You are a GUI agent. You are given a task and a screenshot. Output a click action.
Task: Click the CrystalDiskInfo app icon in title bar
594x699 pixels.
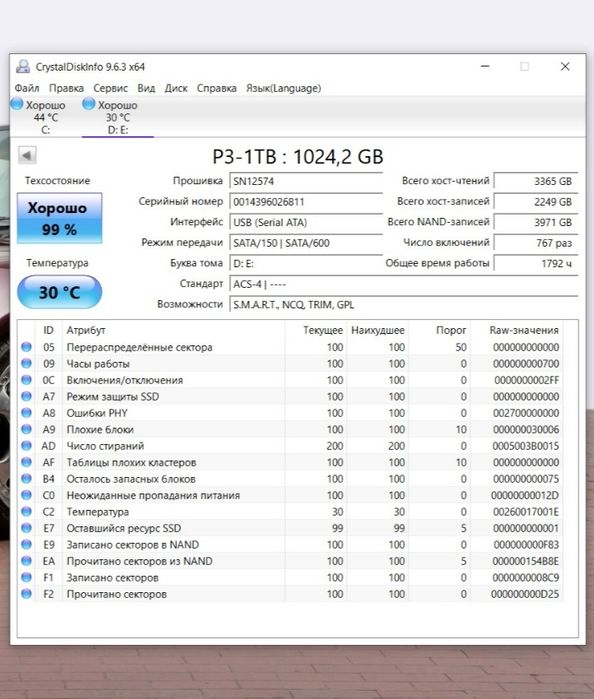point(23,67)
